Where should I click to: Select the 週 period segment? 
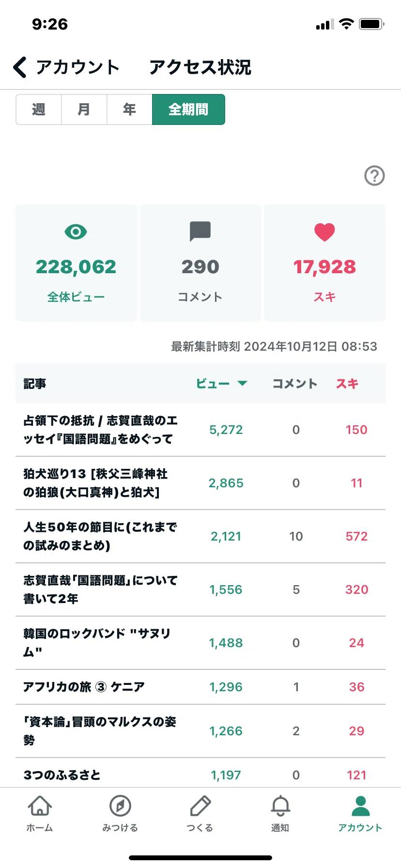tap(39, 109)
